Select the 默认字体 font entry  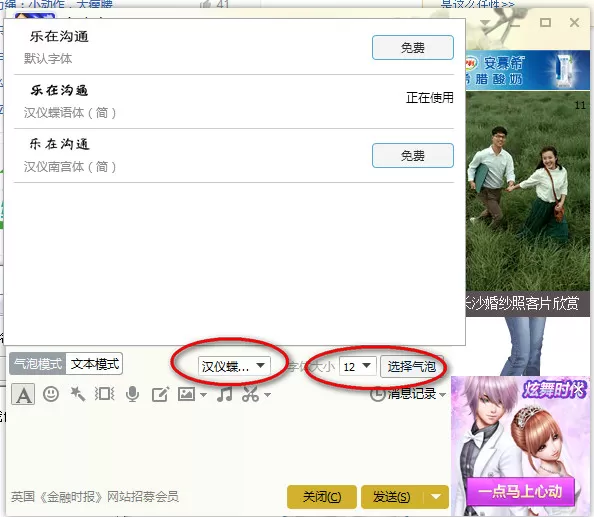point(234,47)
